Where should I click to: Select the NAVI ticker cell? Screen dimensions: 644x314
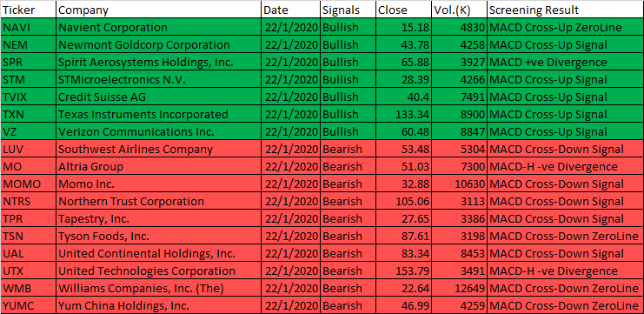(29, 27)
